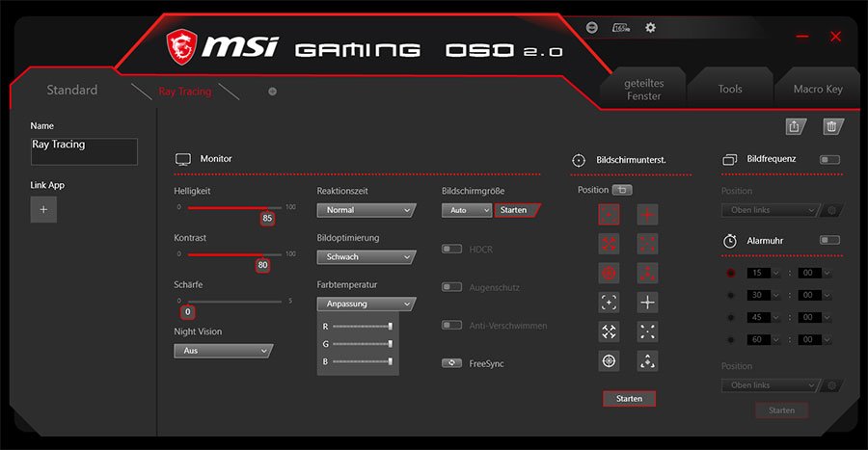Open the 45 minutes alarm dropdown
868x450 pixels.
763,317
